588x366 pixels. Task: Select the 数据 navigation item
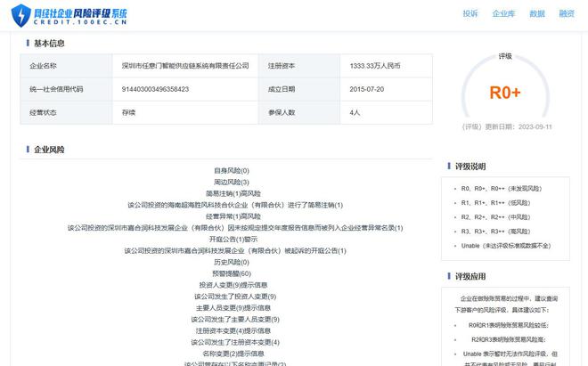click(x=537, y=13)
